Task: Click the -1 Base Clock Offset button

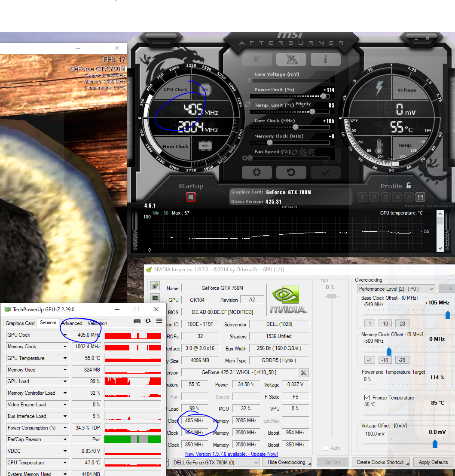Action: point(369,324)
